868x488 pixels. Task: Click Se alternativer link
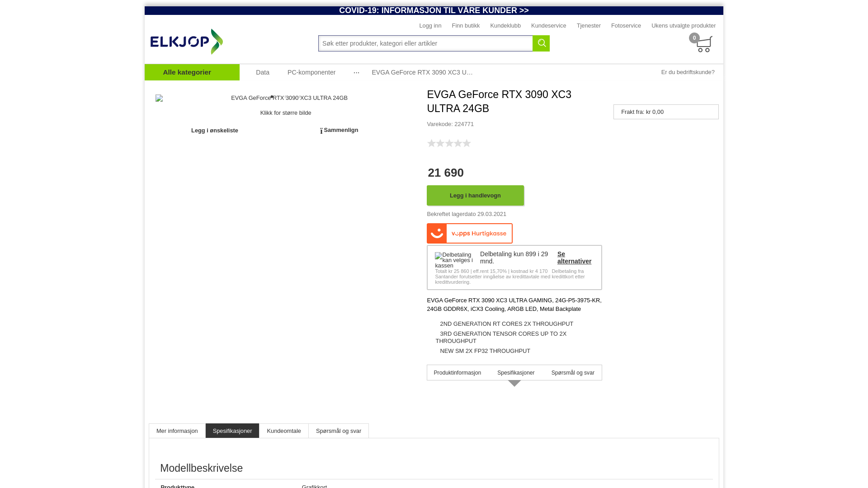(x=574, y=258)
